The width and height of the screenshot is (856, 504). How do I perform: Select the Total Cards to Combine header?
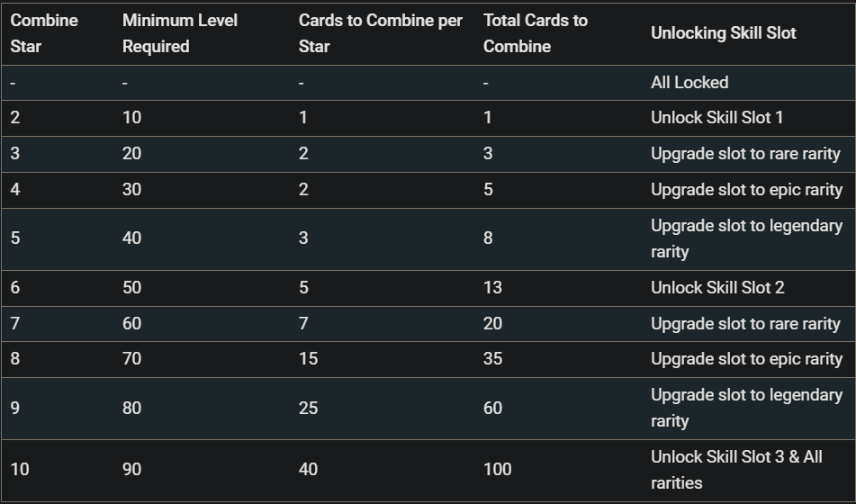click(x=536, y=33)
